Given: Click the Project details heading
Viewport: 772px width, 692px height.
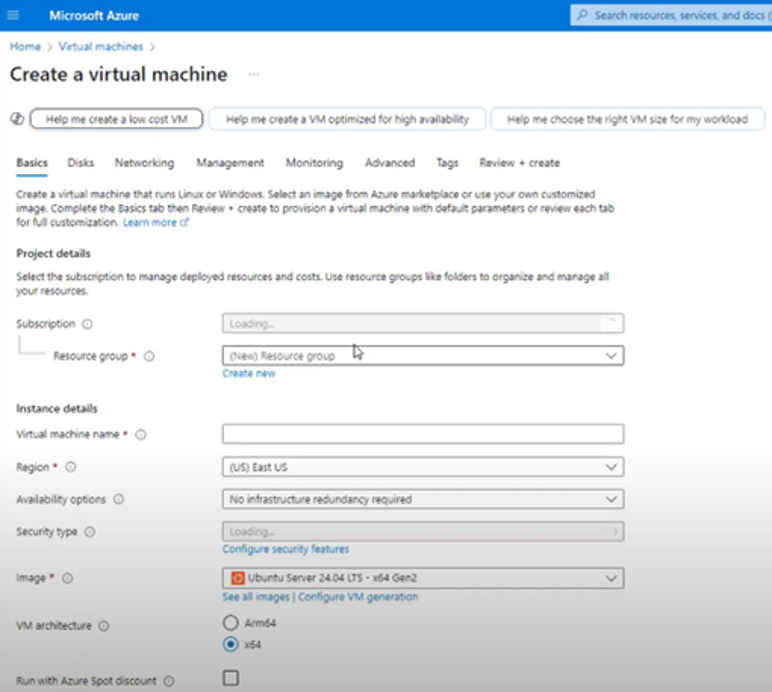Looking at the screenshot, I should 53,253.
